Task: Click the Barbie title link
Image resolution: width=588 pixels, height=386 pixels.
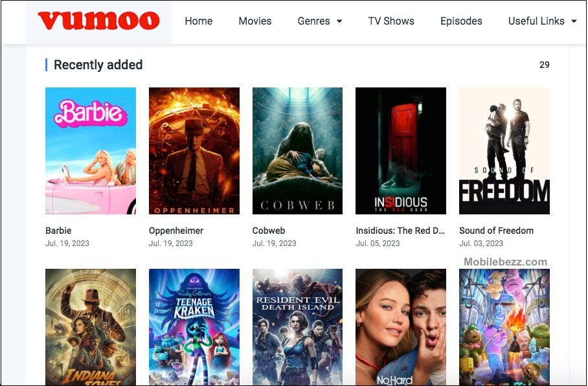Action: click(x=58, y=231)
